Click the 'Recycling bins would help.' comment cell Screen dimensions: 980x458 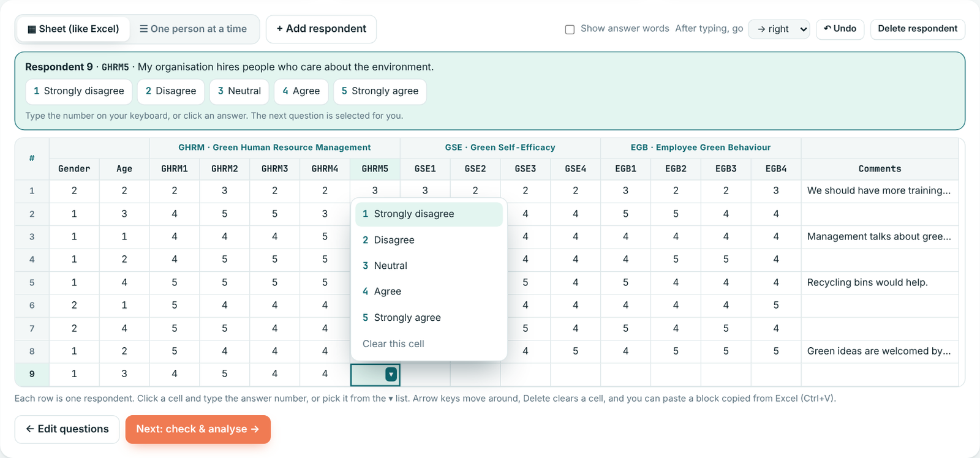coord(880,283)
